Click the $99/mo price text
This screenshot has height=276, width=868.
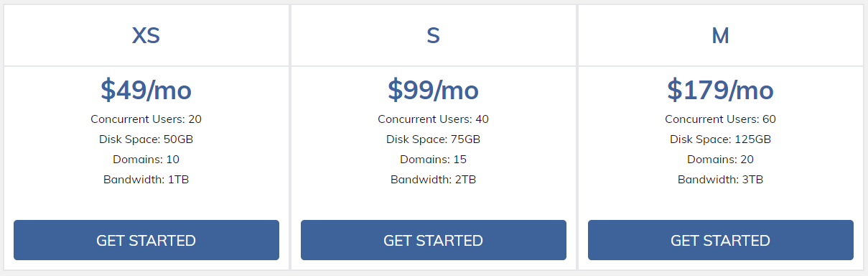433,90
